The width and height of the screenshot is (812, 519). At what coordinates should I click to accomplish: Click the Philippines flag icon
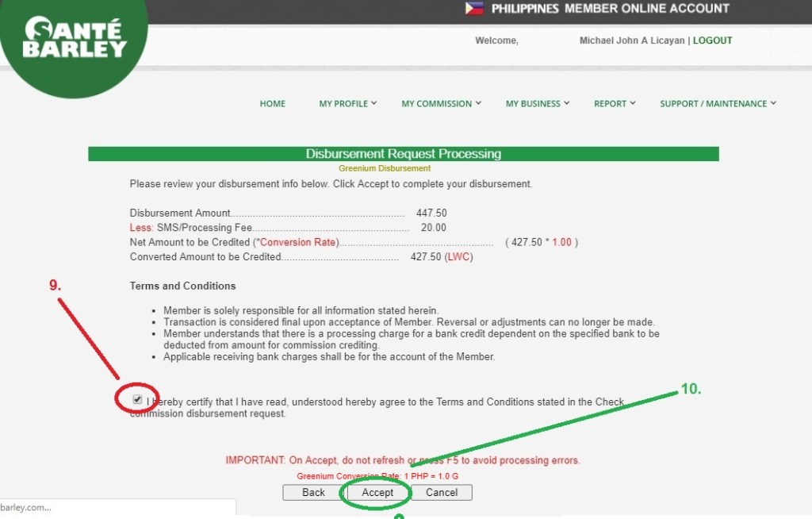tap(474, 9)
